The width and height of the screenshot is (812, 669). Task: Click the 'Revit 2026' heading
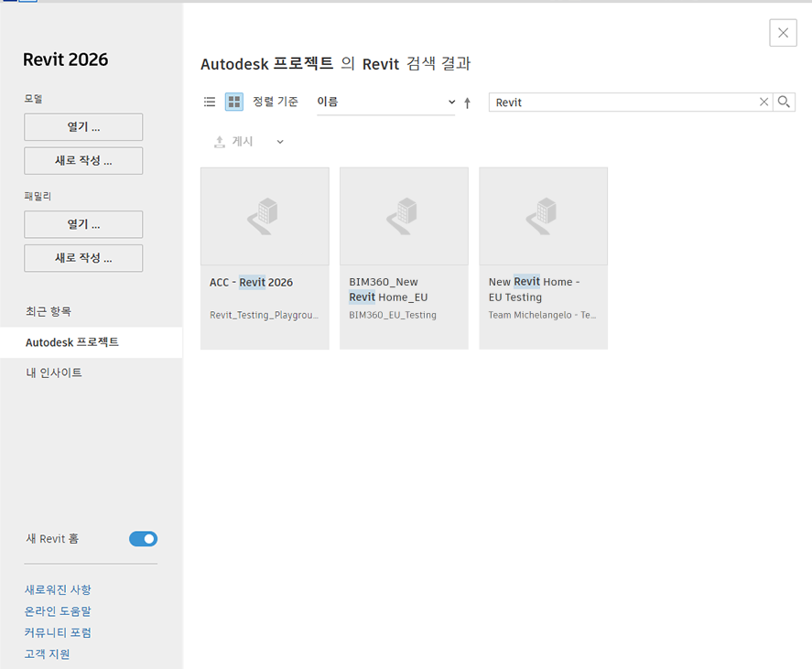(x=66, y=59)
